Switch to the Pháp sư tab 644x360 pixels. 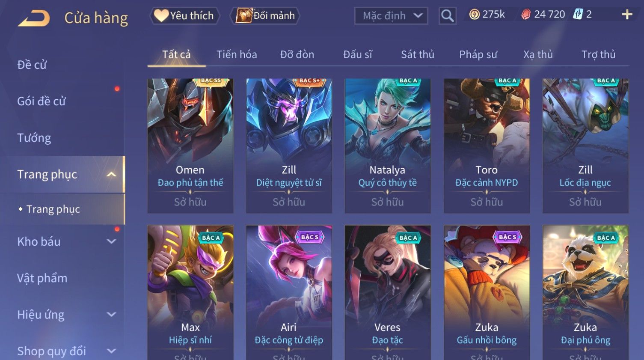[478, 55]
